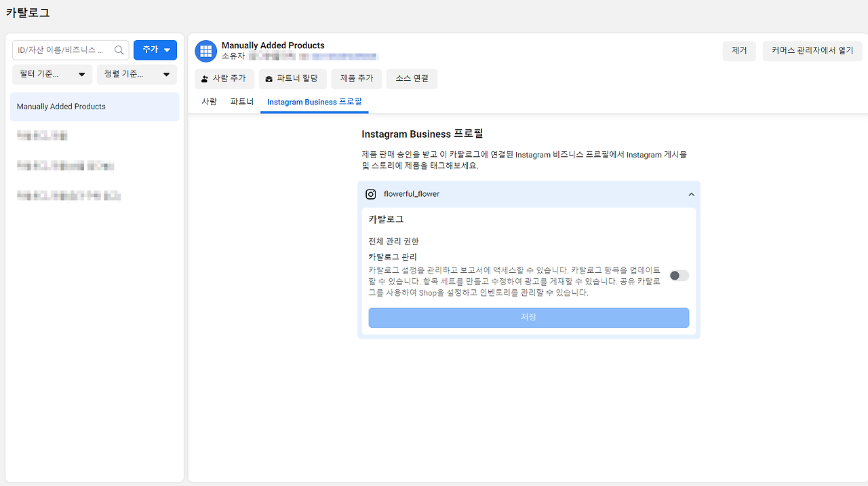This screenshot has height=486, width=868.
Task: Click the search magnifier icon
Action: click(x=119, y=50)
